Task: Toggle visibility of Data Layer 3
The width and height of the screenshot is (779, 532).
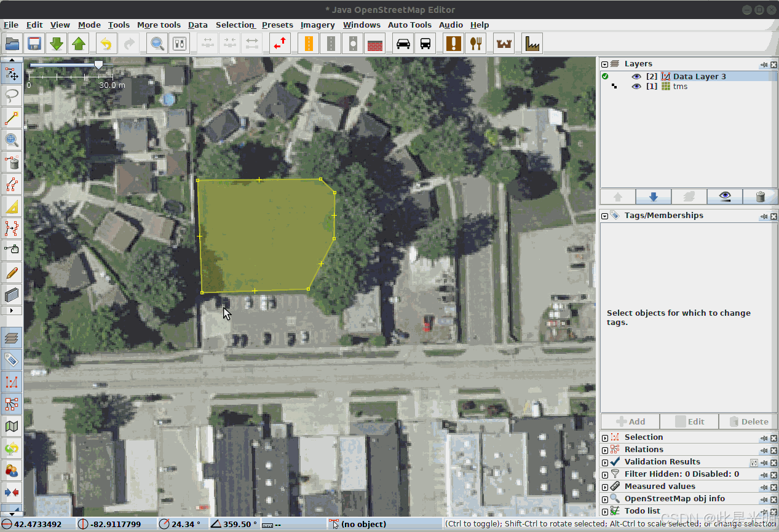Action: [x=636, y=76]
